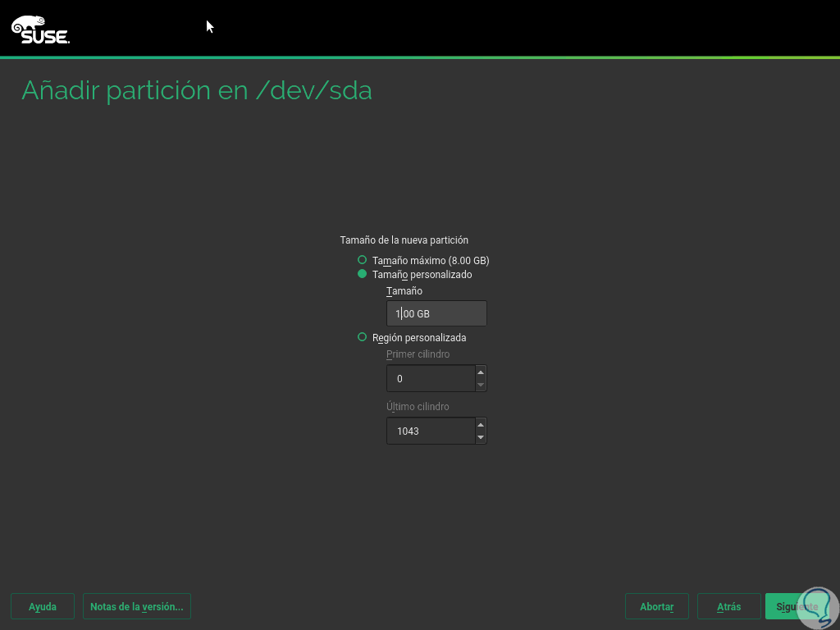Click the Añadir partición en /dev/sda heading
The width and height of the screenshot is (840, 630).
click(197, 90)
